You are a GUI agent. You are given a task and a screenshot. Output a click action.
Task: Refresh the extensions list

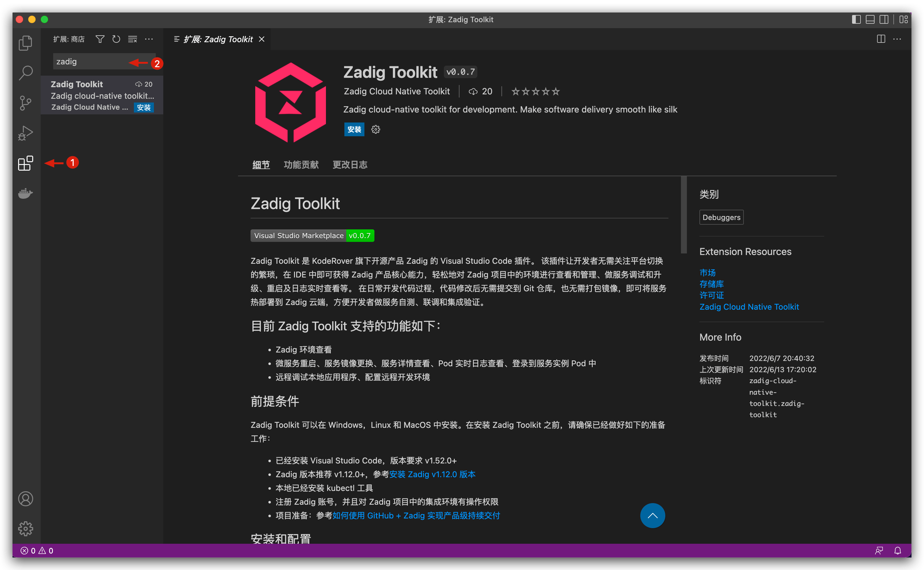(x=116, y=39)
